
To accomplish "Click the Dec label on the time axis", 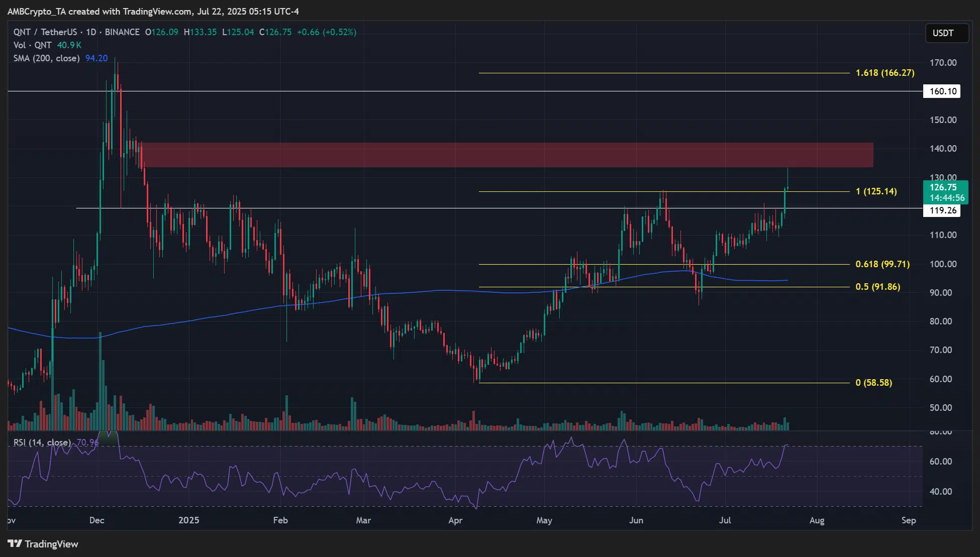I will click(x=96, y=520).
